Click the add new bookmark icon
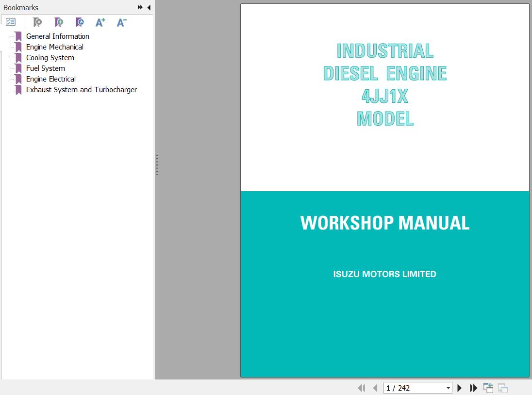 pyautogui.click(x=59, y=22)
